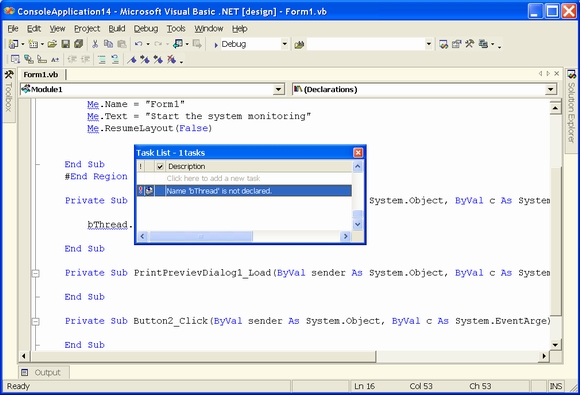
Task: Click the Copy icon in the toolbar
Action: [x=108, y=44]
